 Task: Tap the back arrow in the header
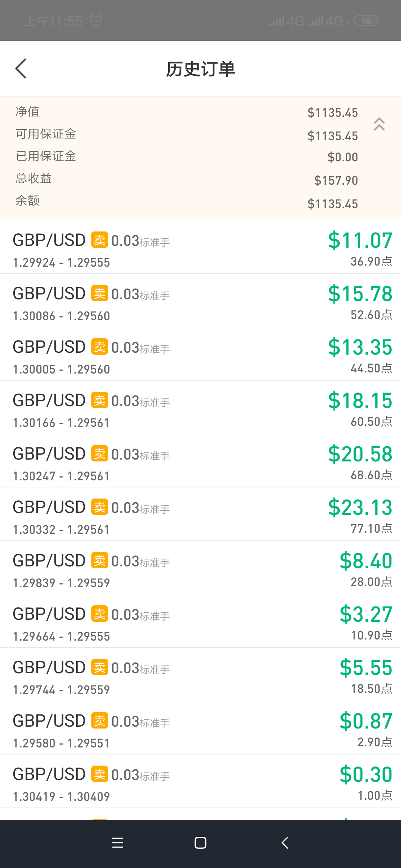tap(21, 69)
